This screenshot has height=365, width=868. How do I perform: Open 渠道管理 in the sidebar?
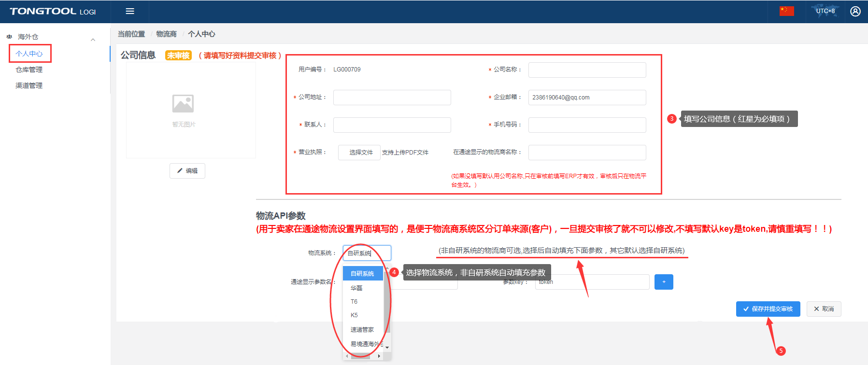coord(29,85)
